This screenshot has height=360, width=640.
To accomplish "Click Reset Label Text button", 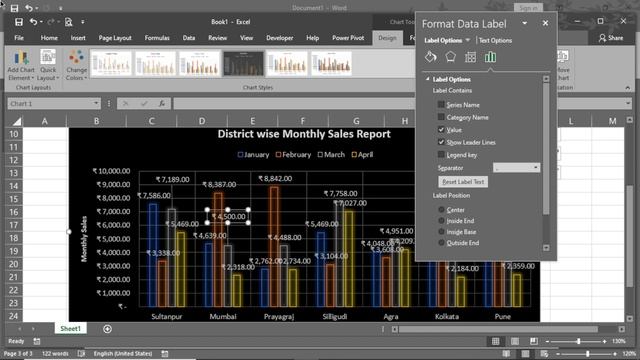I will click(463, 182).
